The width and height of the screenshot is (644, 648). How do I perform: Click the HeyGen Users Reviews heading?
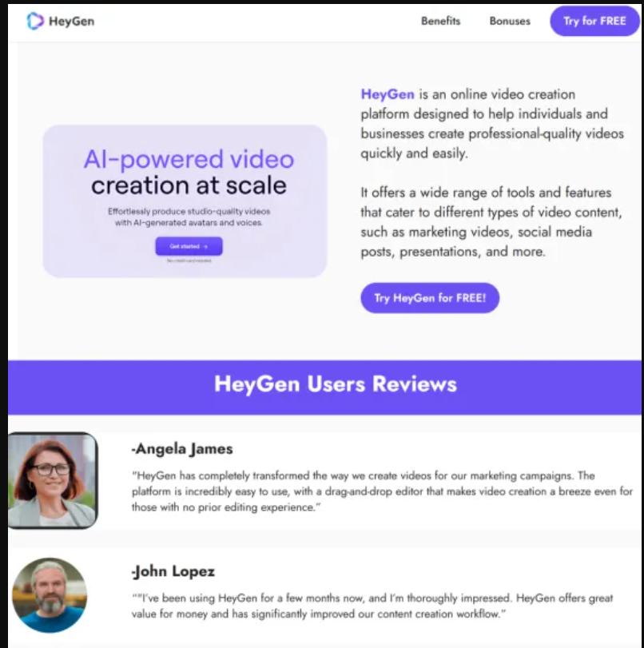[335, 384]
